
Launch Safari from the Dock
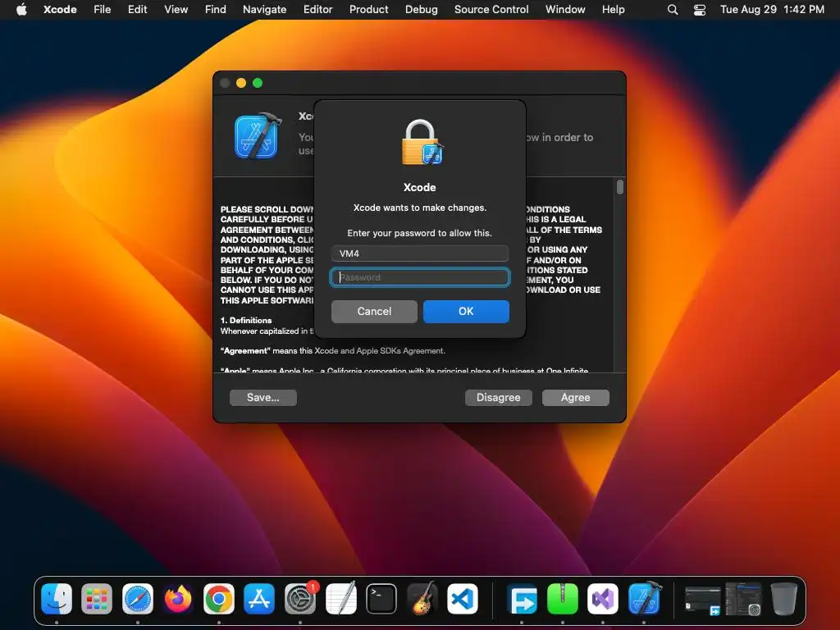coord(138,598)
